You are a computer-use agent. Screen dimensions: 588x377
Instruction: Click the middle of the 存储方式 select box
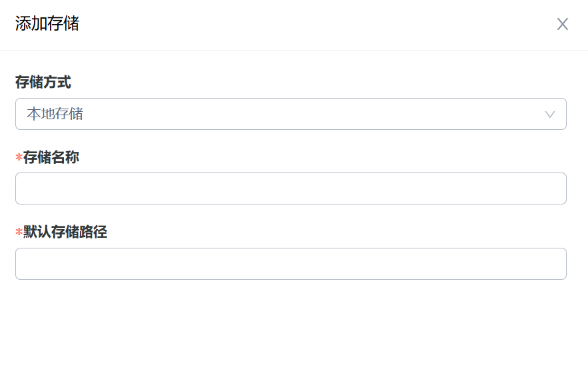point(290,114)
